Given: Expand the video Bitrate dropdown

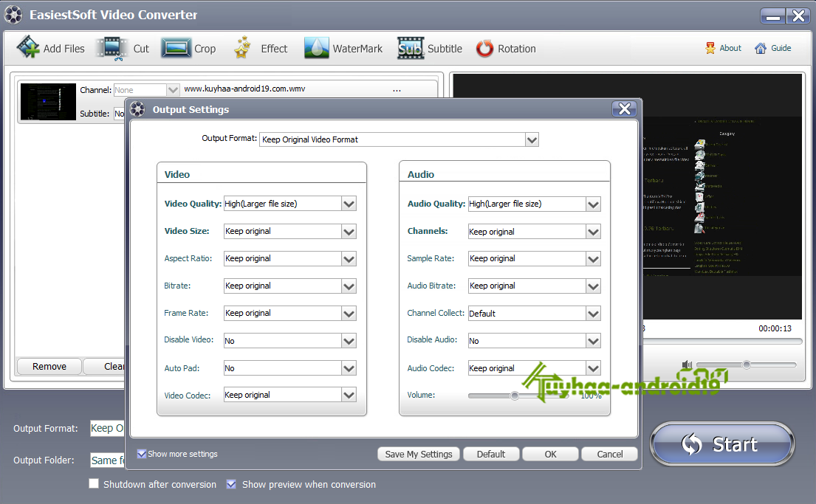Looking at the screenshot, I should [349, 286].
